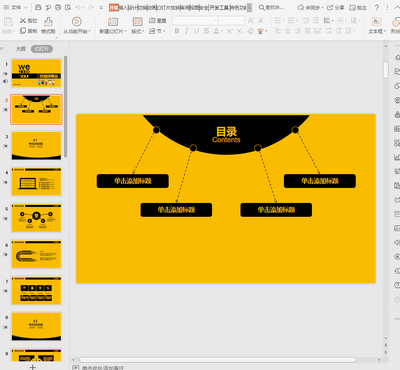Open the font size combo box

click(x=232, y=21)
